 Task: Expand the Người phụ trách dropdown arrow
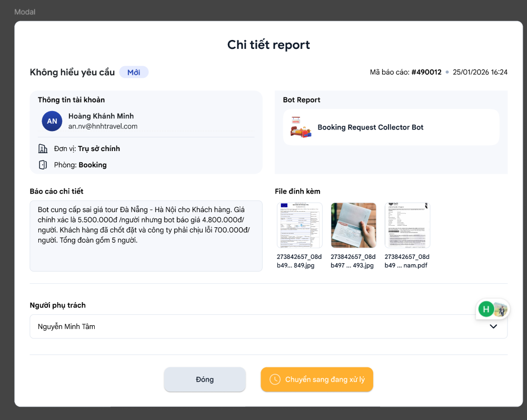point(493,326)
